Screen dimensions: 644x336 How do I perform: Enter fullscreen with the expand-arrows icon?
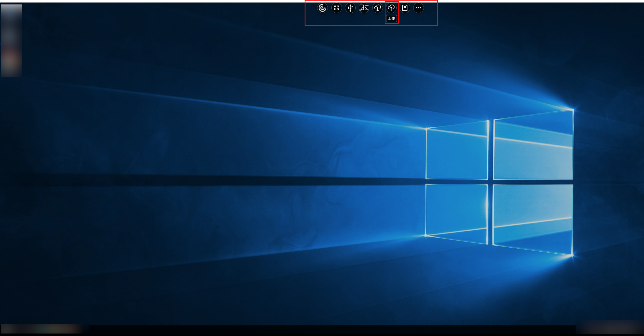coord(336,8)
